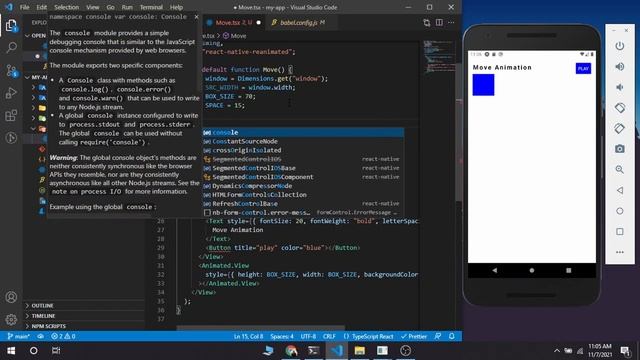This screenshot has width=640, height=360.
Task: Tap the PLAY button in the emulator app
Action: (583, 68)
